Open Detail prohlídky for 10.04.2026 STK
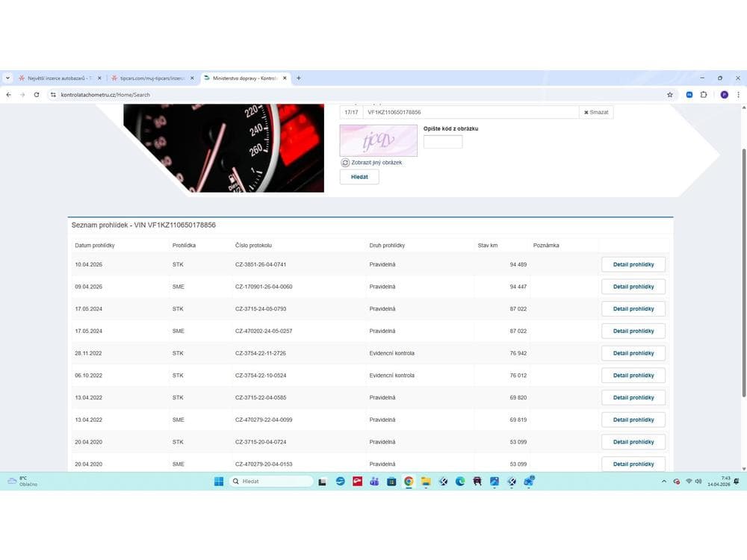747x560 pixels. [633, 264]
